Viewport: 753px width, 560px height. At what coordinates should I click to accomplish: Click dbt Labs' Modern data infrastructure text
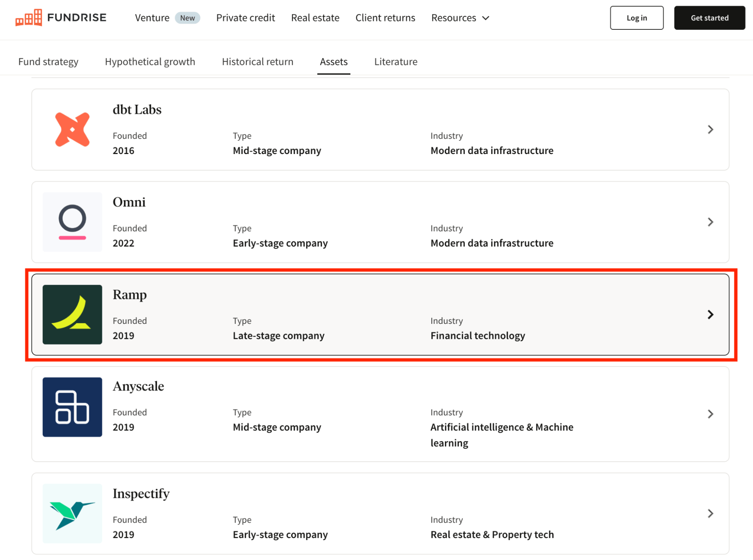[492, 151]
